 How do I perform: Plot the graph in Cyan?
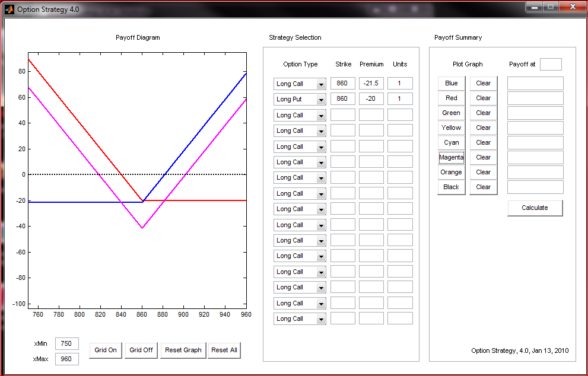click(x=451, y=142)
